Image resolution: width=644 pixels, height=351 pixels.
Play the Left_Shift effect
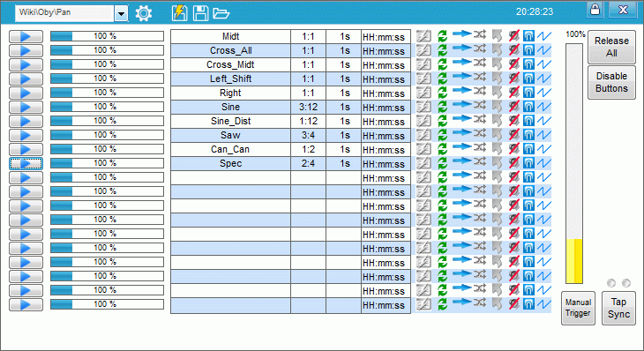26,78
